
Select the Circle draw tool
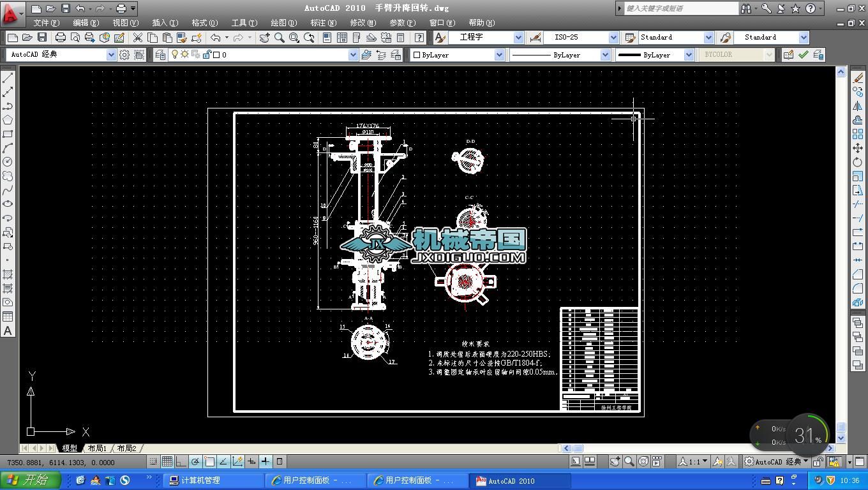[8, 162]
